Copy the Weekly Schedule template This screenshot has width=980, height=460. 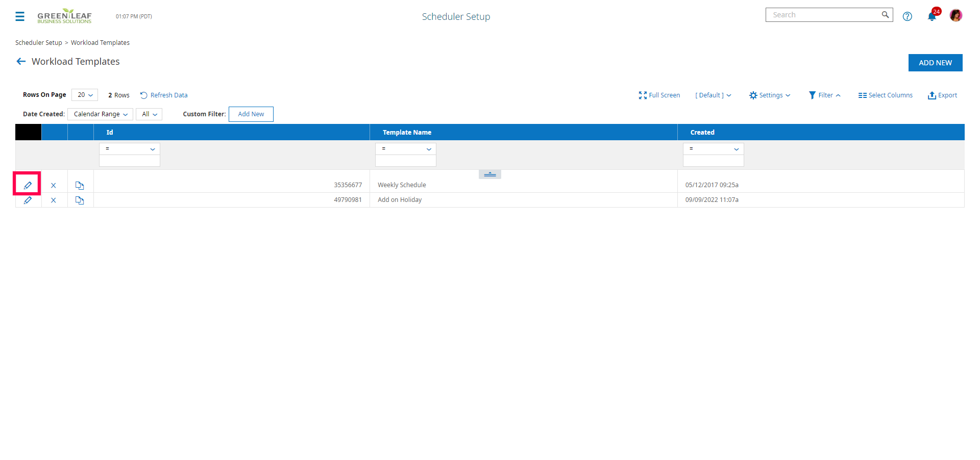80,185
